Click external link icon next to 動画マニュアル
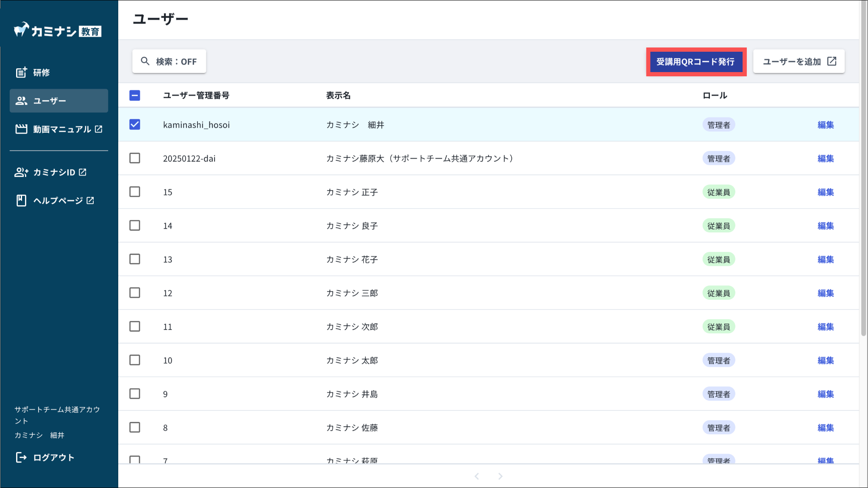This screenshot has width=868, height=488. tap(99, 129)
